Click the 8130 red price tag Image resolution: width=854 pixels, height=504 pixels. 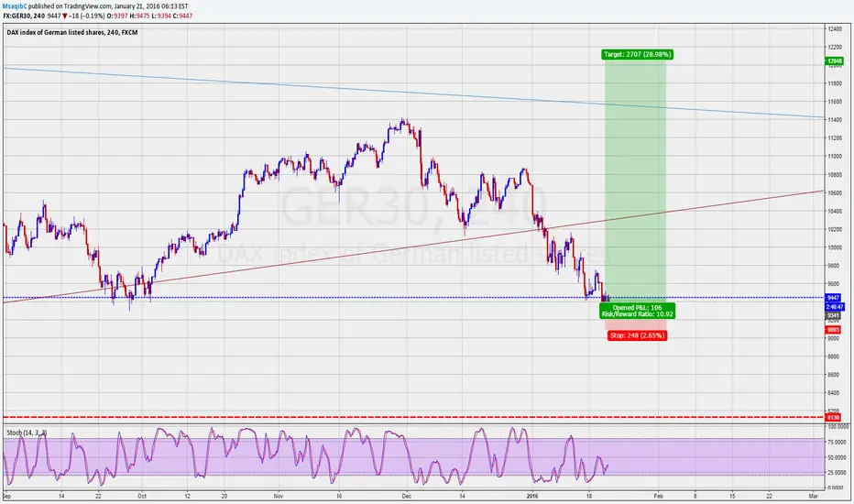pos(833,417)
